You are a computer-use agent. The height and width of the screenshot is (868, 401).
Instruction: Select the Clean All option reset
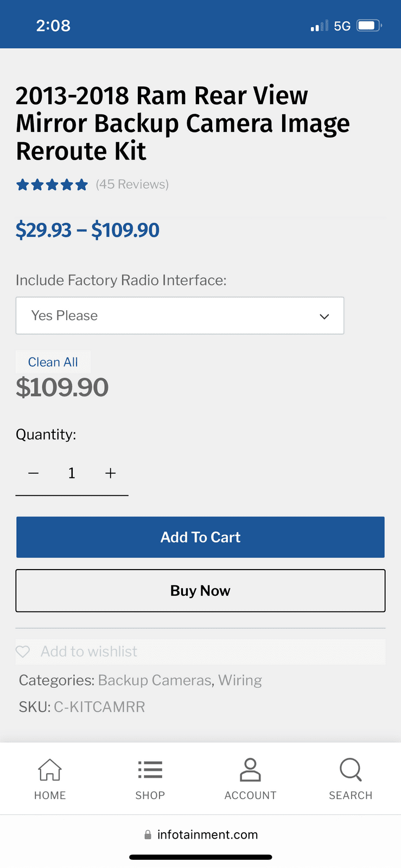[x=53, y=362]
